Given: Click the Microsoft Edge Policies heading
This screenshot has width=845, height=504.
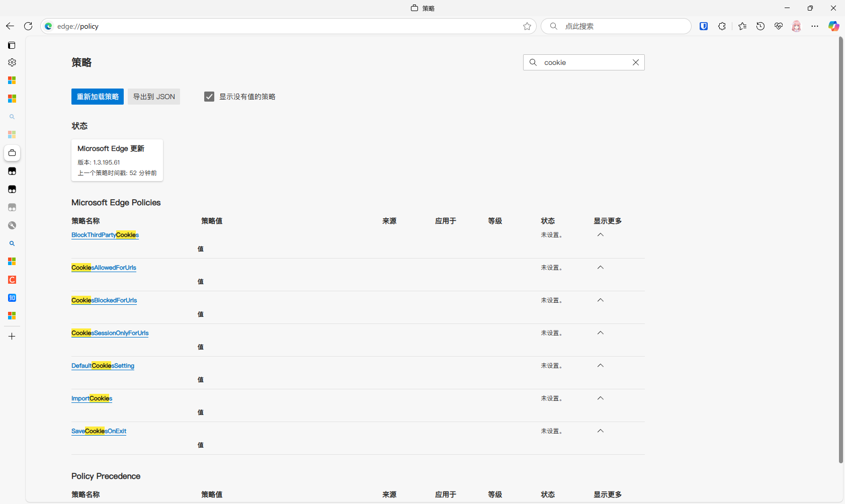Looking at the screenshot, I should pyautogui.click(x=116, y=203).
